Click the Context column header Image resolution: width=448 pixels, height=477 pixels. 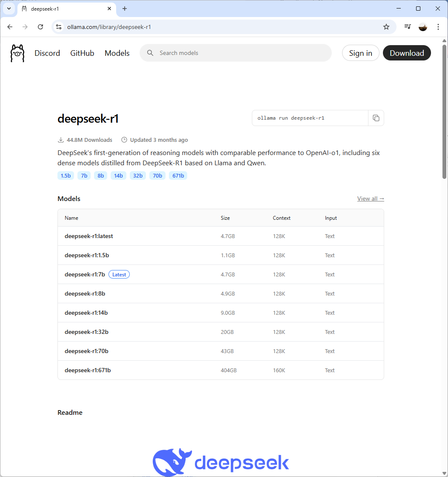[282, 218]
